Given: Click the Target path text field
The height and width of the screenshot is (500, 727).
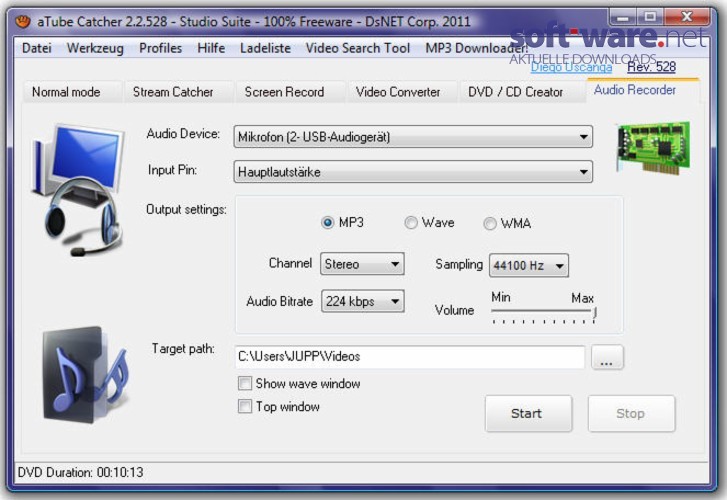Looking at the screenshot, I should point(409,357).
